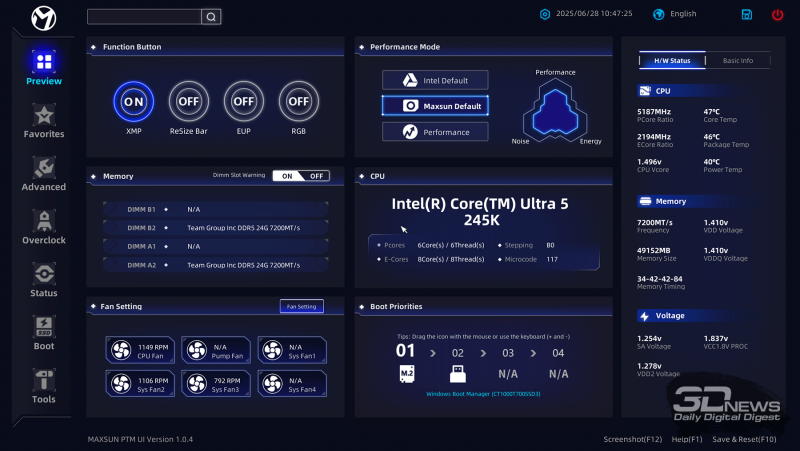Viewport: 800px width, 451px height.
Task: Set Dimm Slot Warning to OFF
Action: pyautogui.click(x=316, y=176)
